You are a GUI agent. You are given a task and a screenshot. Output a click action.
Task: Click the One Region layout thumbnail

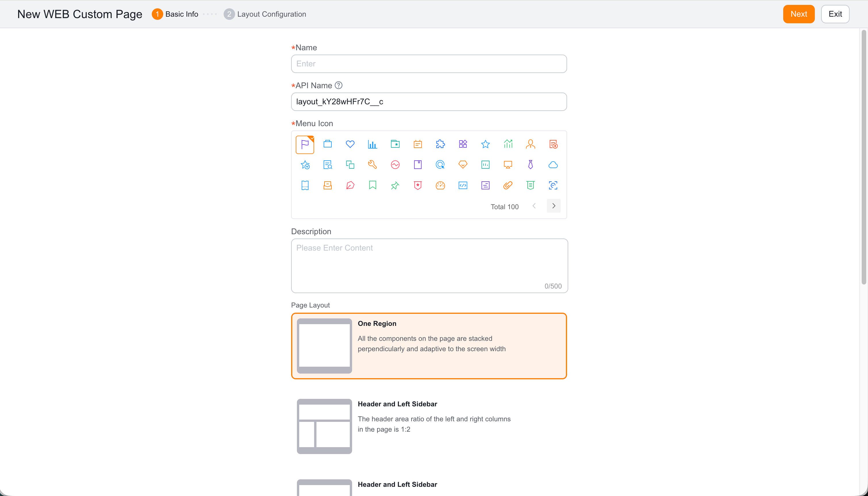324,346
